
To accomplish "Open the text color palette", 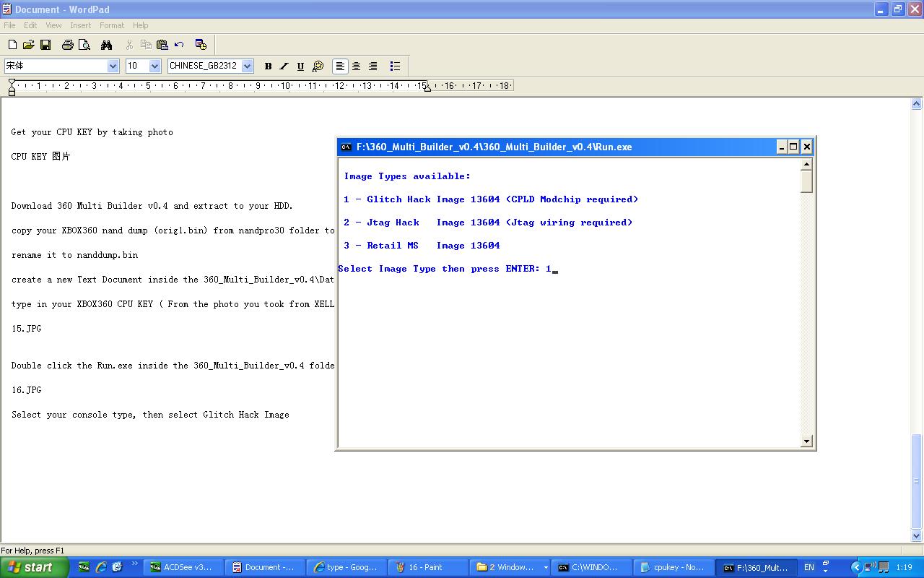I will (x=318, y=66).
